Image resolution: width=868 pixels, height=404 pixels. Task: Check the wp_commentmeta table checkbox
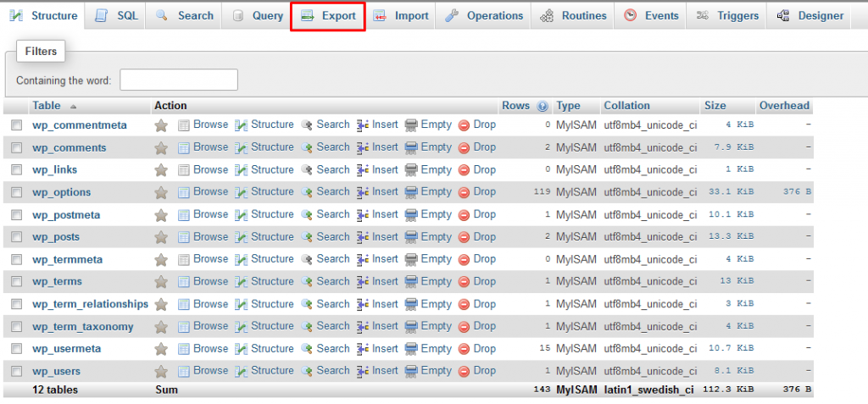tap(17, 125)
